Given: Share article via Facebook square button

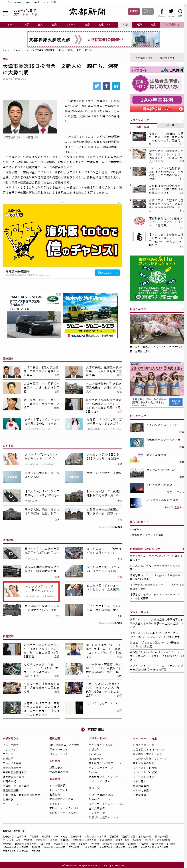Looking at the screenshot, I should click(x=106, y=86).
